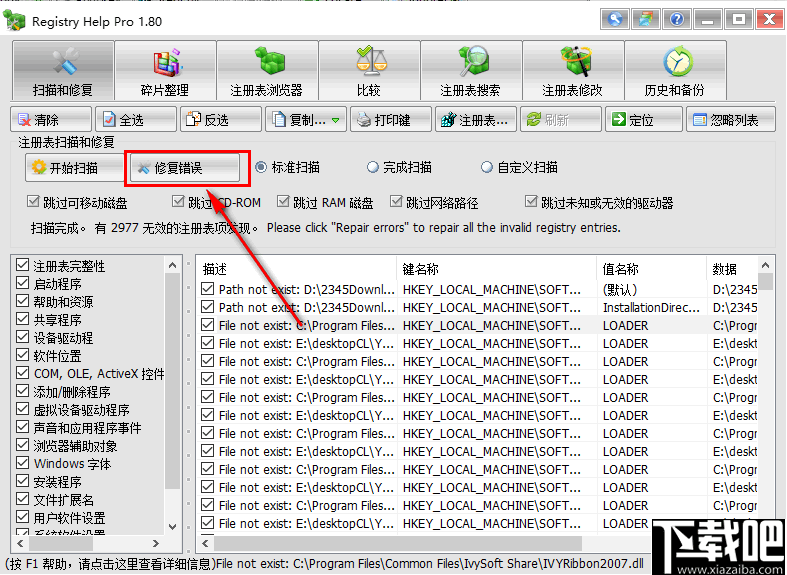Click the 开始扫描 start scan button
Viewport: 787px width, 575px height.
(x=74, y=168)
